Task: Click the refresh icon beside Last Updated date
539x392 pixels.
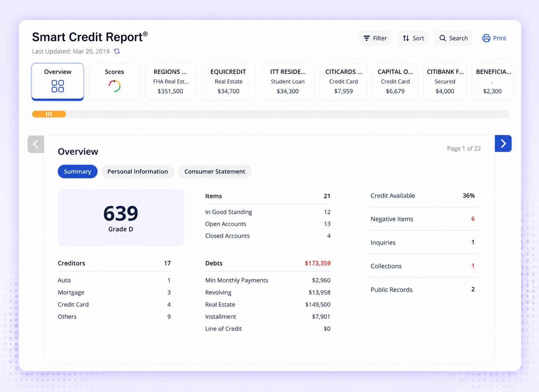Action: (x=117, y=51)
